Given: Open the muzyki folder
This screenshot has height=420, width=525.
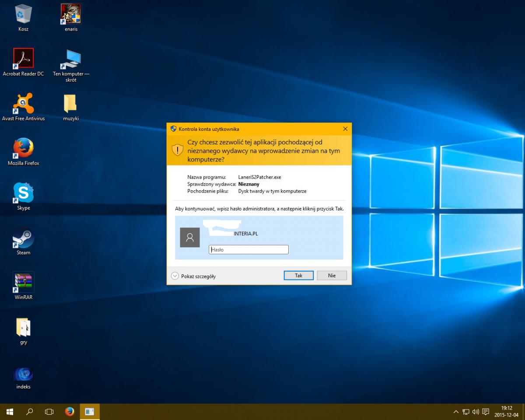Looking at the screenshot, I should [70, 107].
